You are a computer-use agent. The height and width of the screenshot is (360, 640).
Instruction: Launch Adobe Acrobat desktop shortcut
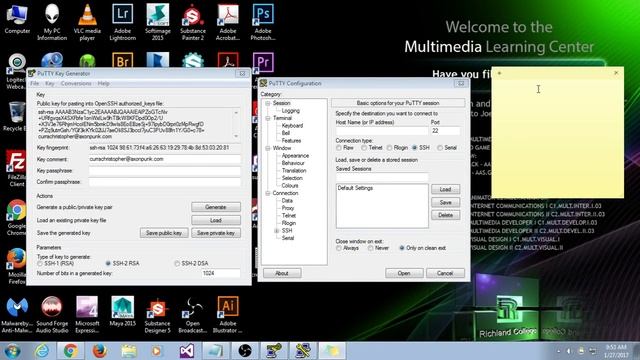pos(228,22)
